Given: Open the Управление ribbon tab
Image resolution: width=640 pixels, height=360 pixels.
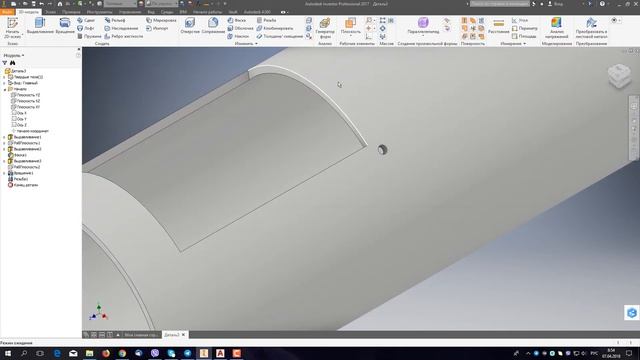Looking at the screenshot, I should coord(130,12).
